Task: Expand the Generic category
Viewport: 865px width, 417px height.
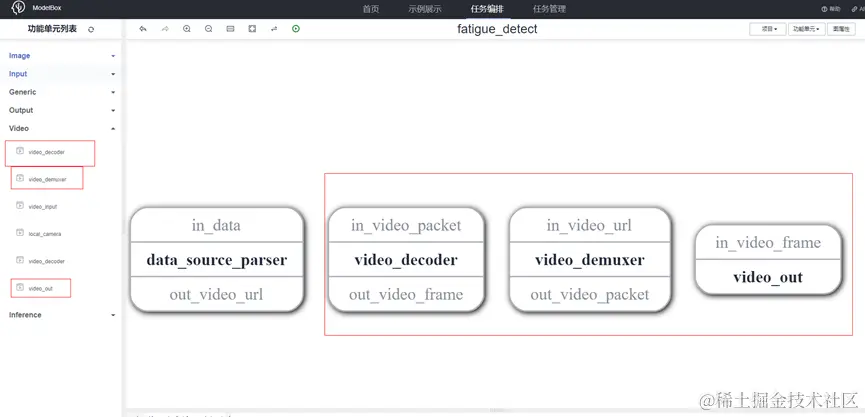Action: [x=62, y=92]
